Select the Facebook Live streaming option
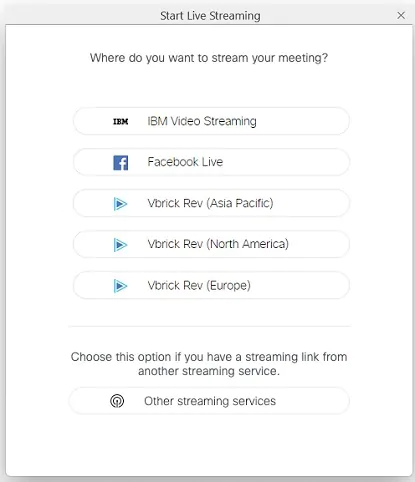The width and height of the screenshot is (415, 482). pos(211,162)
